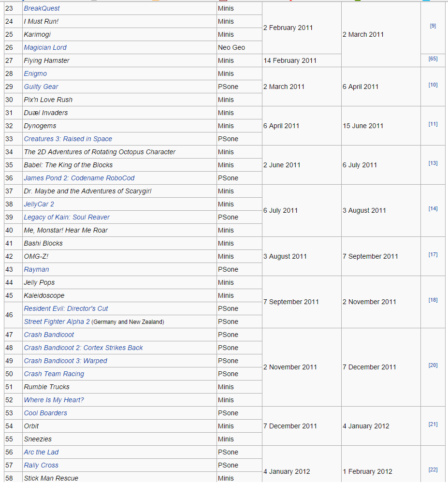Click the 15 June 2011 date cell

point(381,126)
